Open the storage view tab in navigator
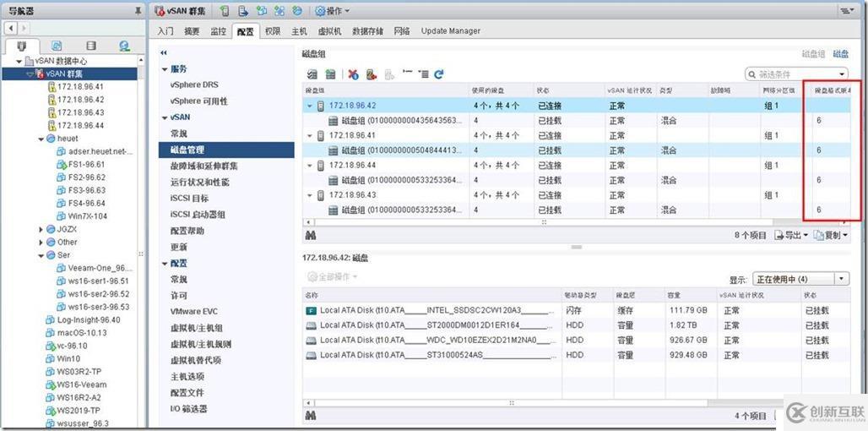868x431 pixels. pos(90,46)
